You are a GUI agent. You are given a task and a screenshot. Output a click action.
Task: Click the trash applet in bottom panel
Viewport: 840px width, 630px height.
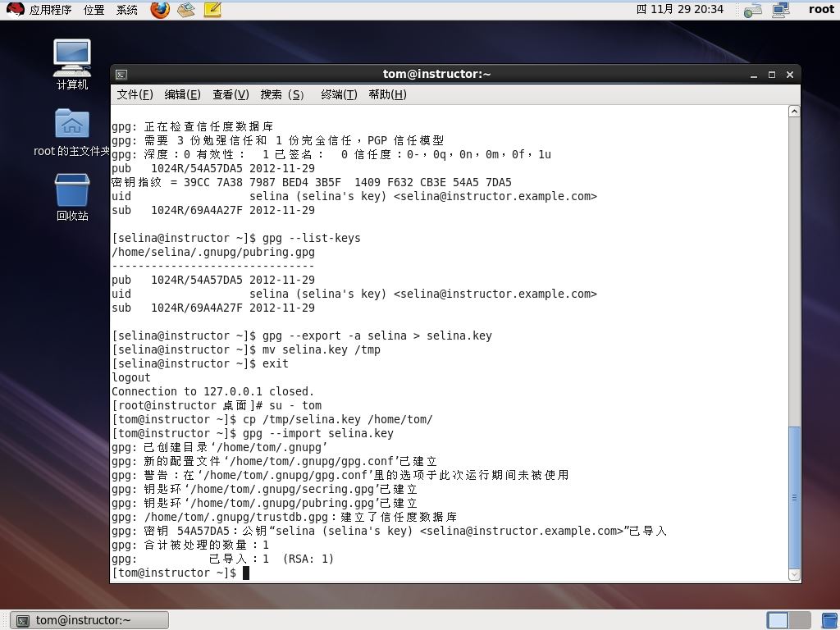pyautogui.click(x=829, y=620)
